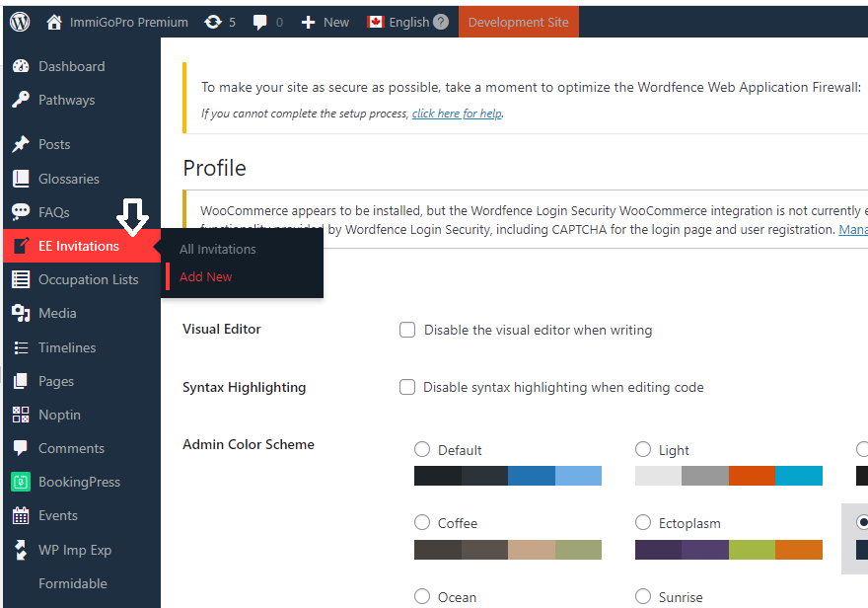Select Add New in EE Invitations submenu
Image resolution: width=868 pixels, height=608 pixels.
[206, 276]
